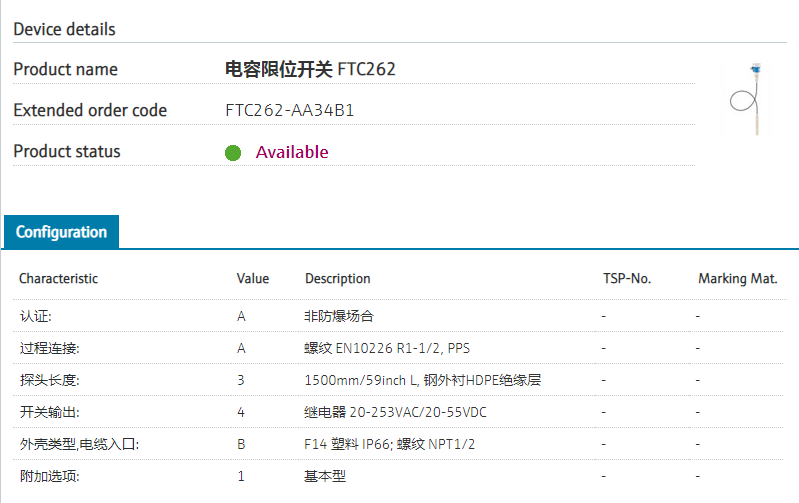Click value 4 in the 开关输出 row
799x503 pixels.
pyautogui.click(x=241, y=412)
